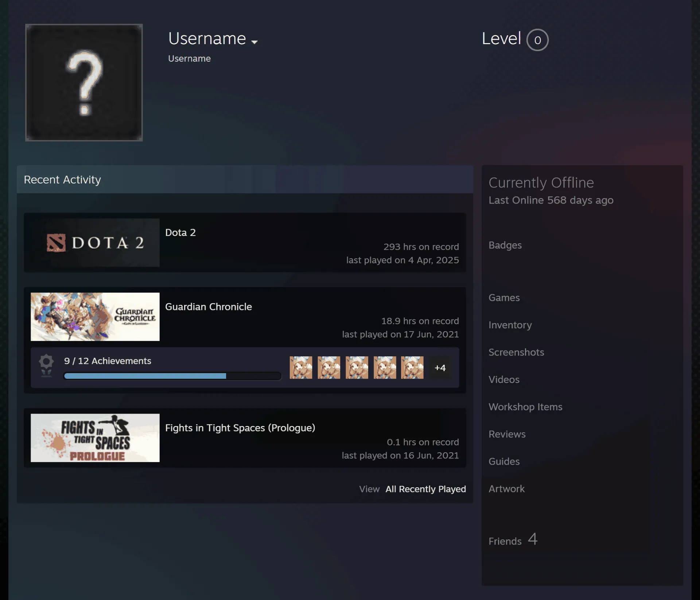This screenshot has width=700, height=600.
Task: Select the second Guardian Chronicle achievement icon
Action: (x=329, y=368)
